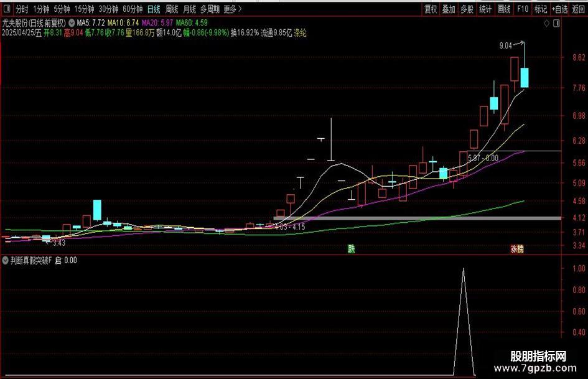588x379 pixels.
Task: Click the 4.03 - 4.15 range label
Action: point(290,227)
